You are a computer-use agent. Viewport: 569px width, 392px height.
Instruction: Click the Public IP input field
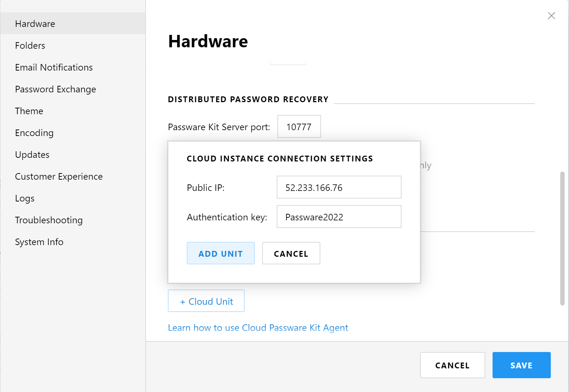[339, 187]
